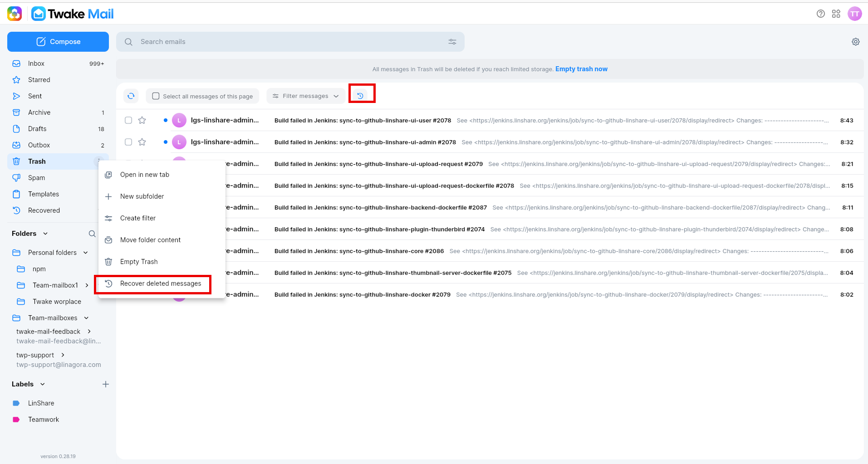Open the settings gear icon
Screen dimensions: 868x464
click(x=856, y=42)
